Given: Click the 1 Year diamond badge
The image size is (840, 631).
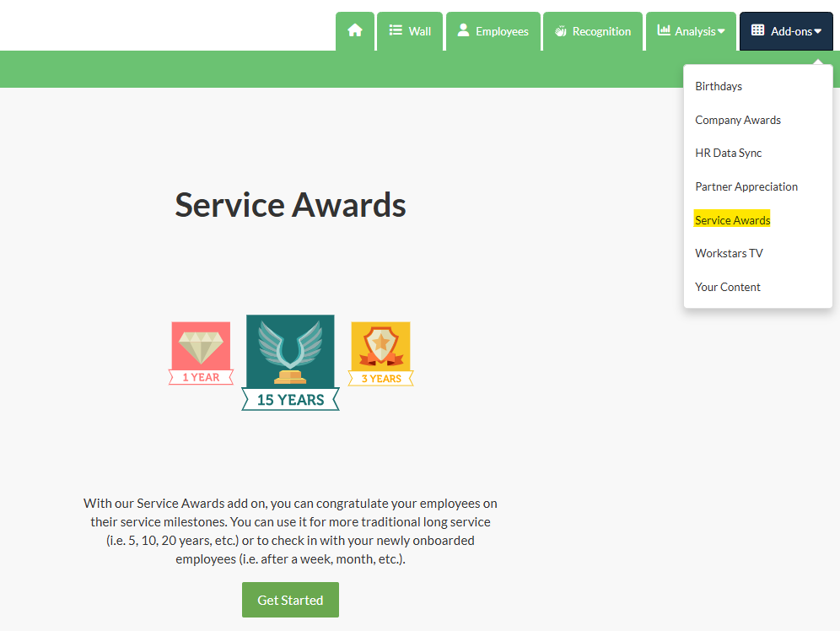Looking at the screenshot, I should coord(201,353).
